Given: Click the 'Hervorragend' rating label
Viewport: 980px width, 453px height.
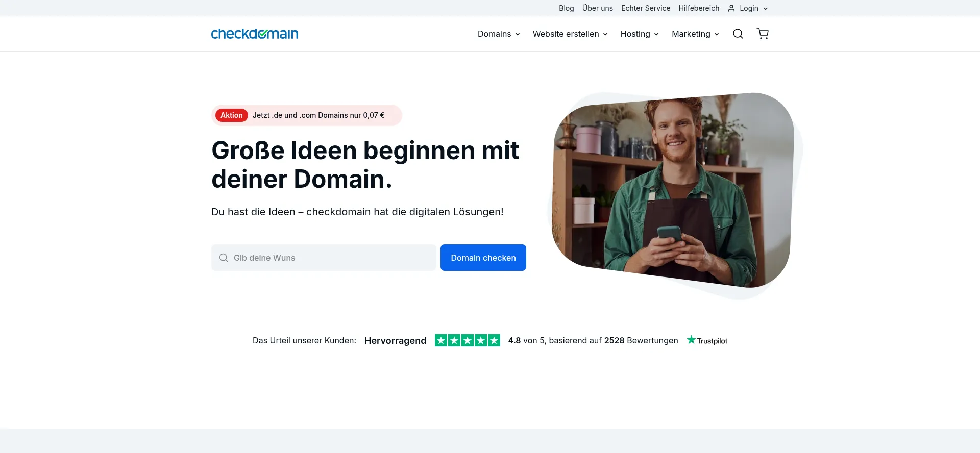Looking at the screenshot, I should [395, 340].
